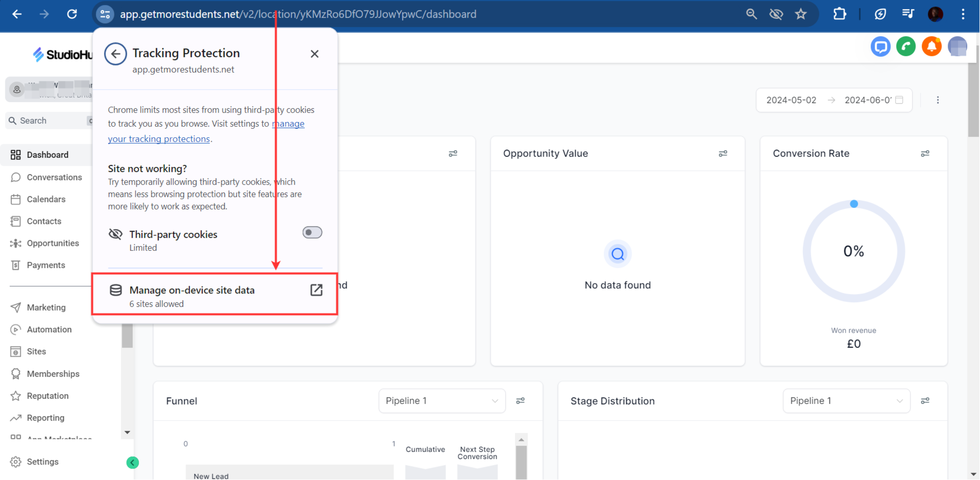Open Conversion Rate filter settings icon
The width and height of the screenshot is (980, 480).
925,154
